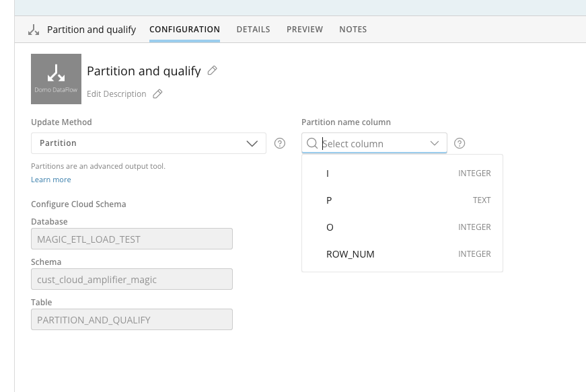Select the Configuration tab
The height and width of the screenshot is (392, 586).
[x=184, y=30]
